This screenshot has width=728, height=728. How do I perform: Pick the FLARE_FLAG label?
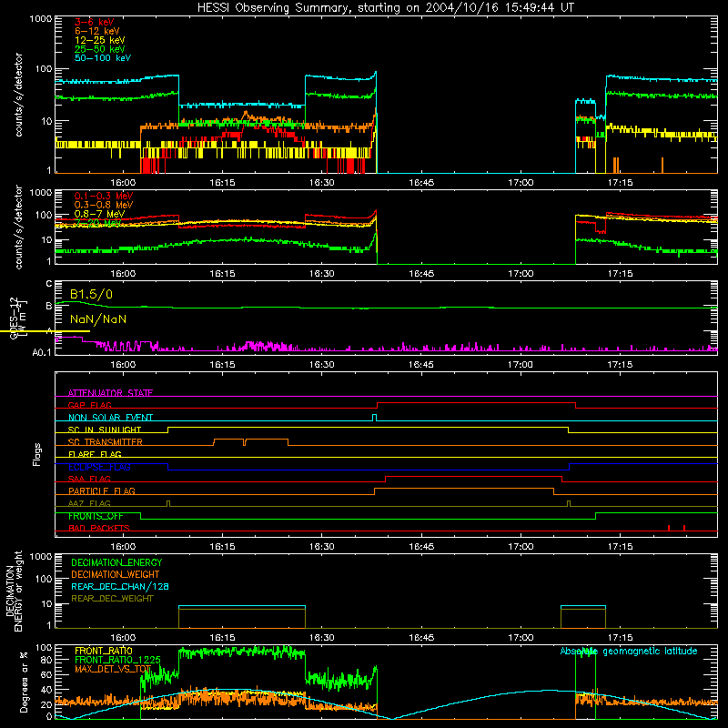pos(95,454)
